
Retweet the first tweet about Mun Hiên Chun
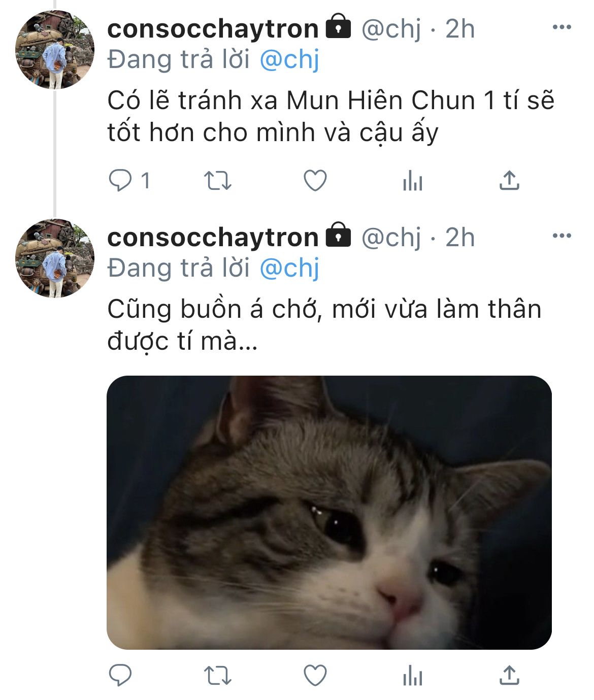217,181
